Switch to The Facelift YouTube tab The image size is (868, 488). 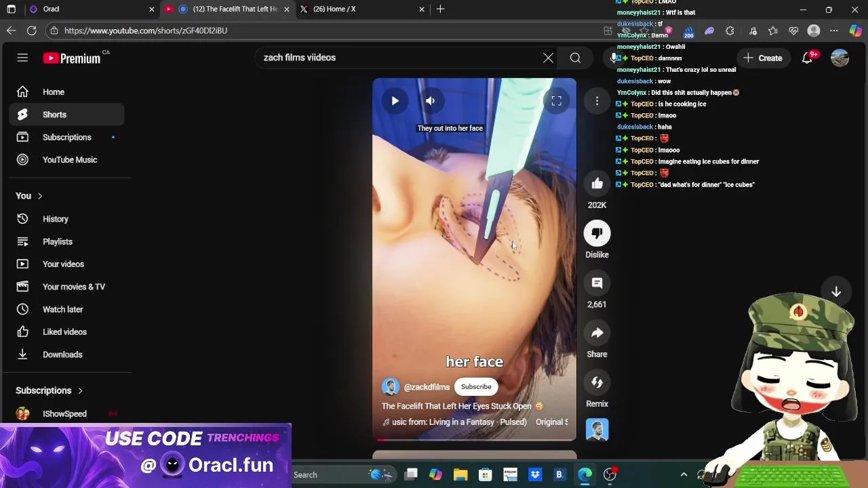click(227, 9)
